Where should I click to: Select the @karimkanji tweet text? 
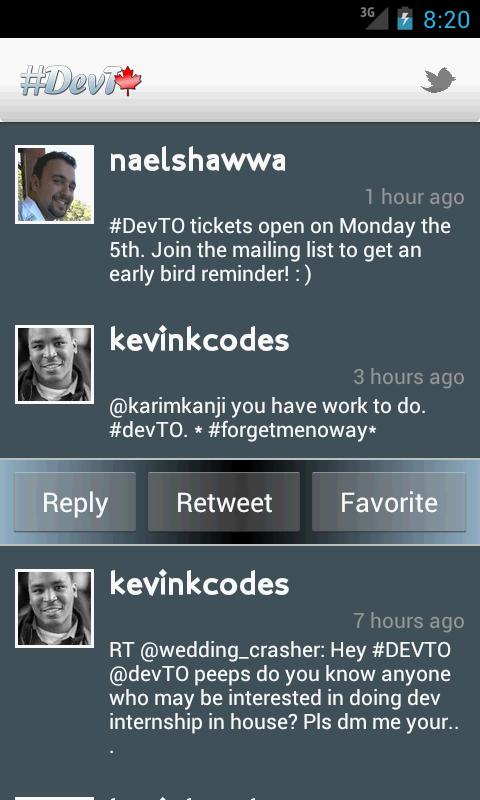tap(267, 418)
